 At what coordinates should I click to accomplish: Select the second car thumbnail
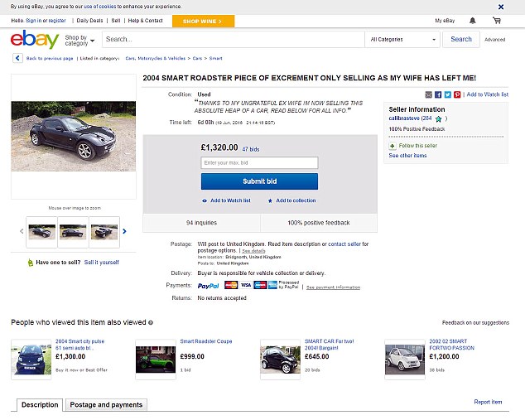point(73,232)
